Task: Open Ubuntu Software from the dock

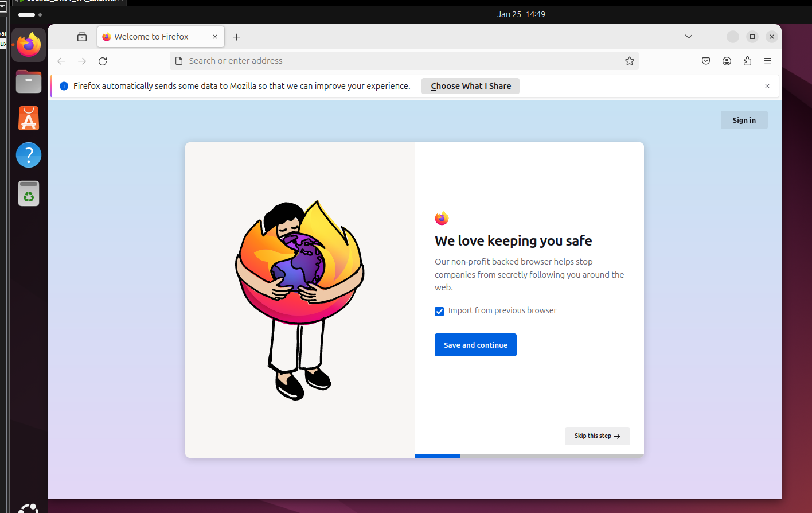Action: (29, 119)
